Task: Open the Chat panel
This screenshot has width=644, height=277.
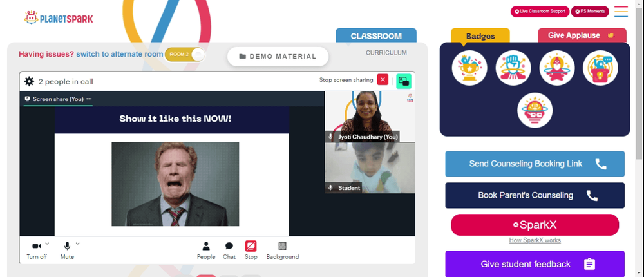Action: (229, 251)
